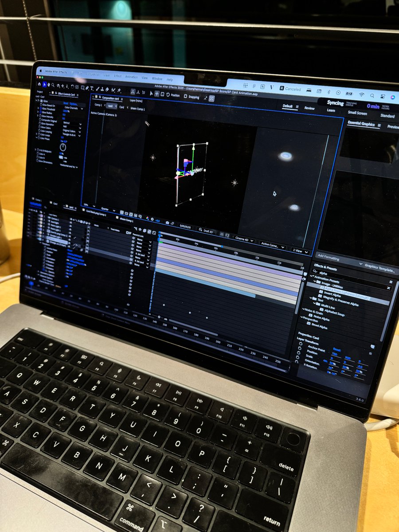
Task: Open the Composition menu
Action: [92, 74]
